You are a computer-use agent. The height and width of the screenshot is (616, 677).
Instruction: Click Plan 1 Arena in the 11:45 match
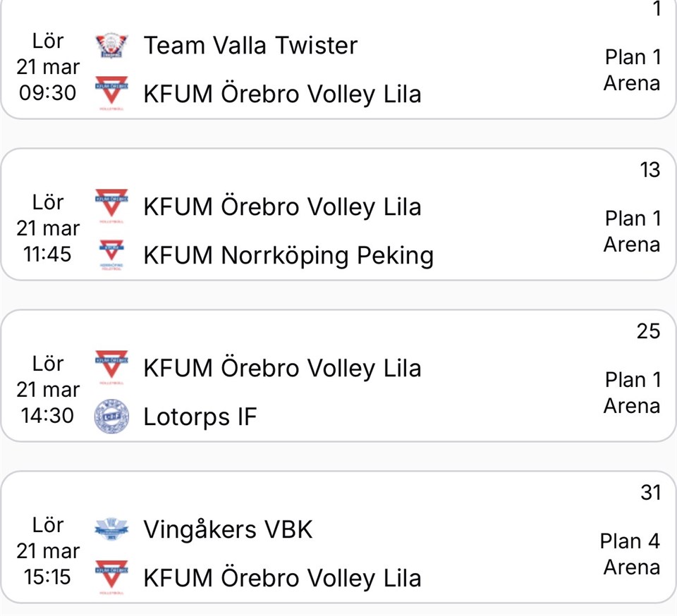click(x=632, y=232)
